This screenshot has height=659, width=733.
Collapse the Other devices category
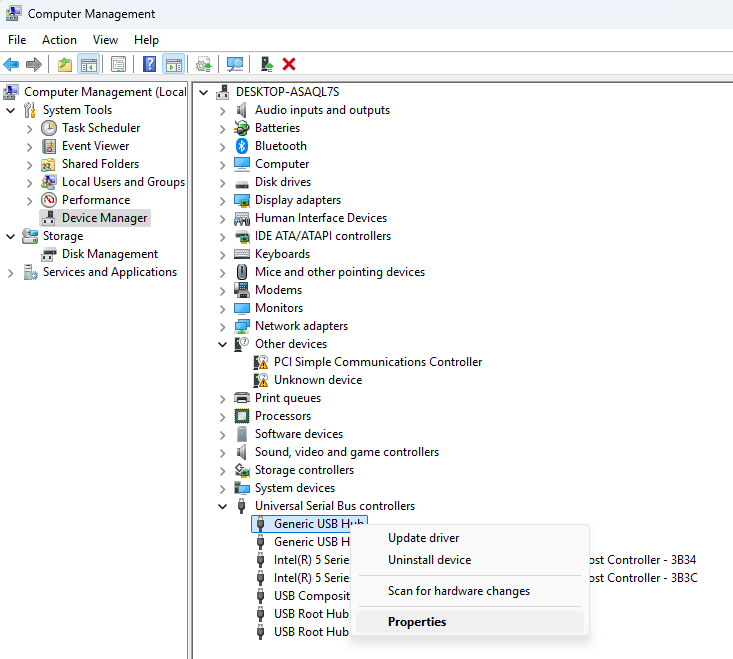[223, 344]
